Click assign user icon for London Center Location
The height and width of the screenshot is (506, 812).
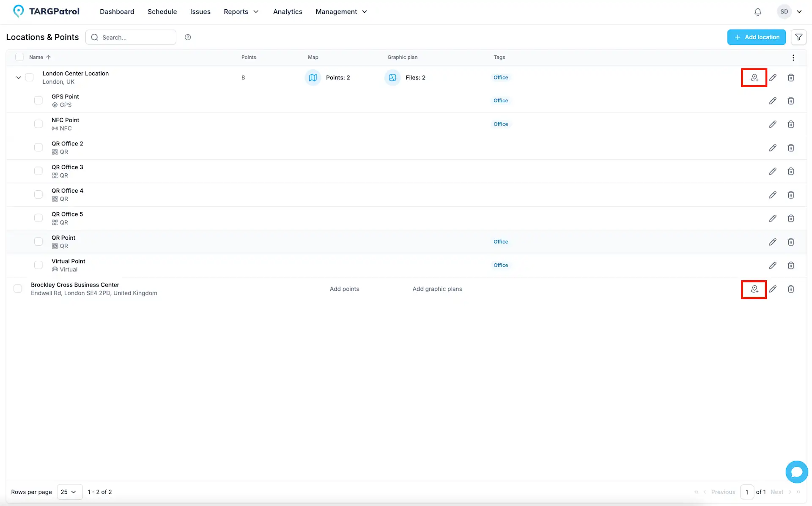pyautogui.click(x=754, y=78)
